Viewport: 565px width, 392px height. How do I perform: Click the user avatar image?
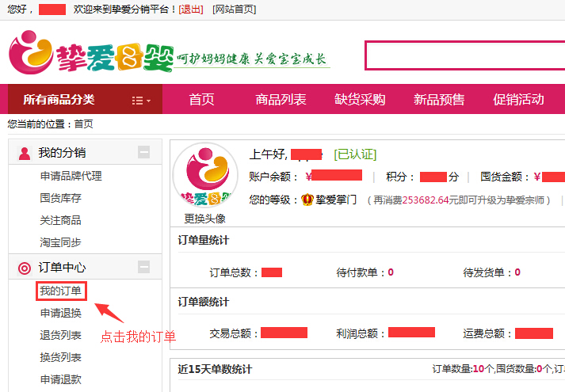tap(205, 176)
